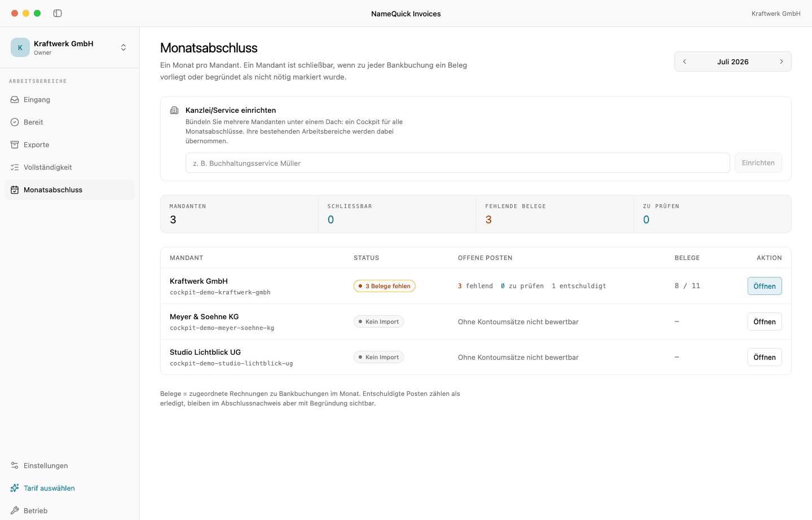Open the Eingang workspace
Screen dimensions: 812x520
tap(69, 100)
